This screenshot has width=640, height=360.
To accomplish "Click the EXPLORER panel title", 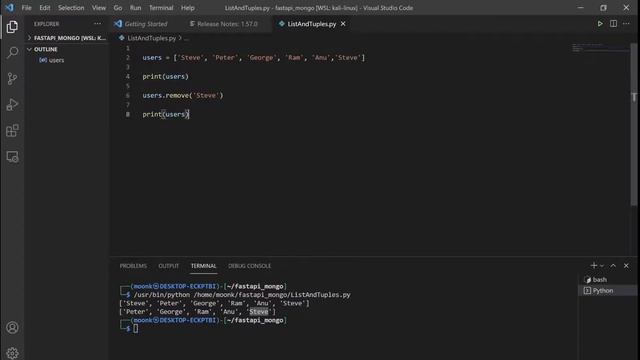I will (x=47, y=24).
